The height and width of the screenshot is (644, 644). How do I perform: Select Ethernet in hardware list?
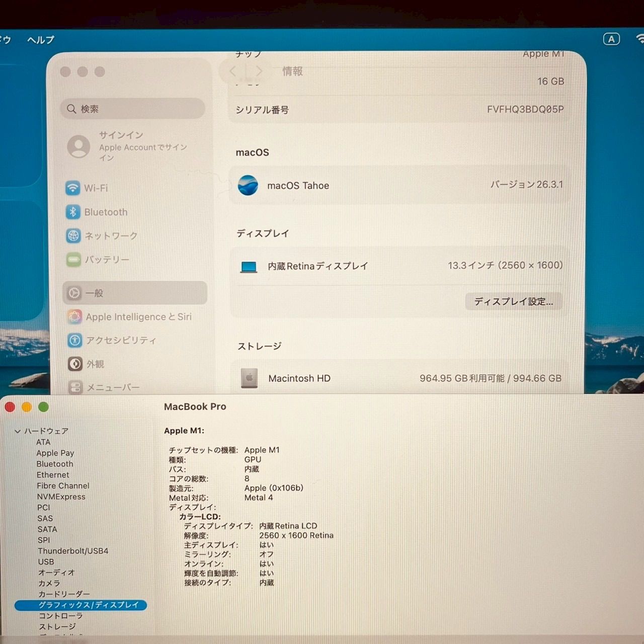pos(53,475)
